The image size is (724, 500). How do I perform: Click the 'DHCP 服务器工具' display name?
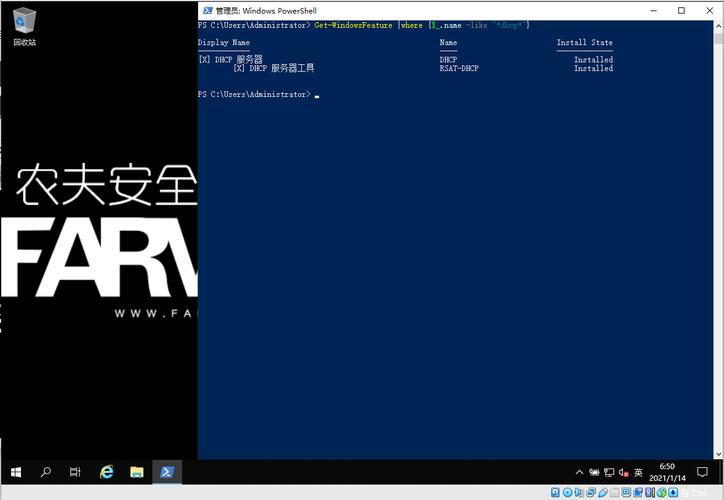(282, 68)
